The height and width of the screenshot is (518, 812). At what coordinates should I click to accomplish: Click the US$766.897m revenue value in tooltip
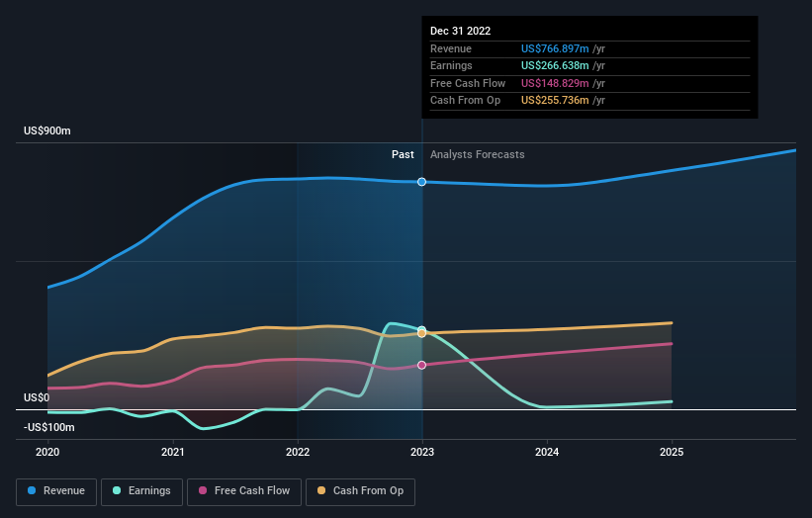(x=556, y=48)
